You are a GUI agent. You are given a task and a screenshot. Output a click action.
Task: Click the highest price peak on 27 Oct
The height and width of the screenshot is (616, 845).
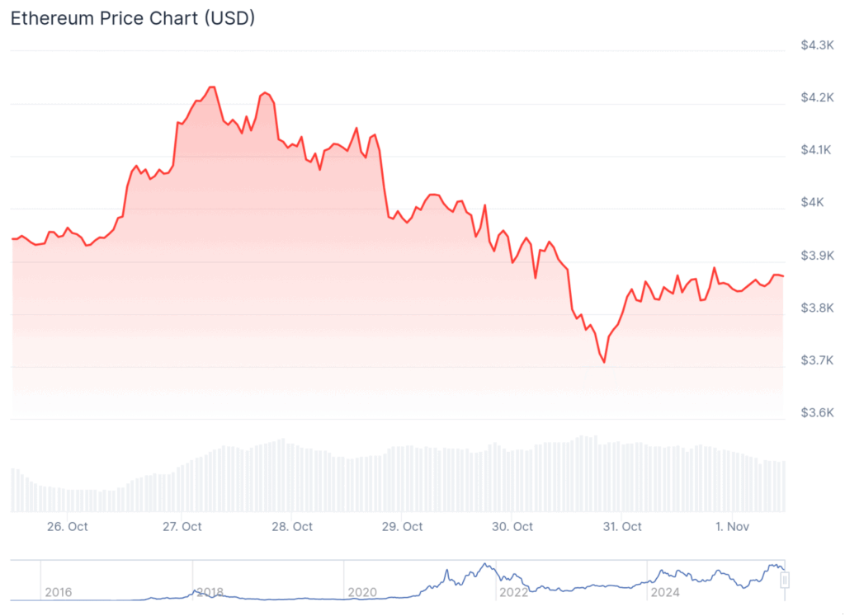(212, 87)
